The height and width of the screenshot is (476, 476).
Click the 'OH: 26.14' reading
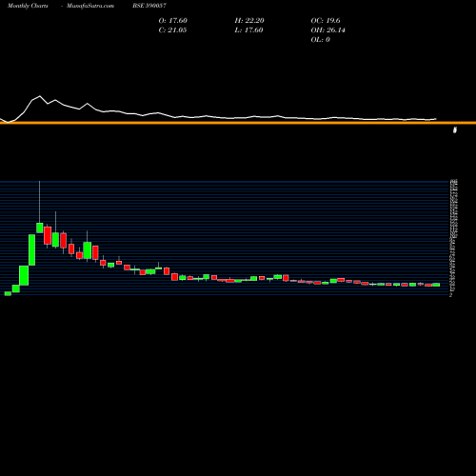[x=328, y=30]
